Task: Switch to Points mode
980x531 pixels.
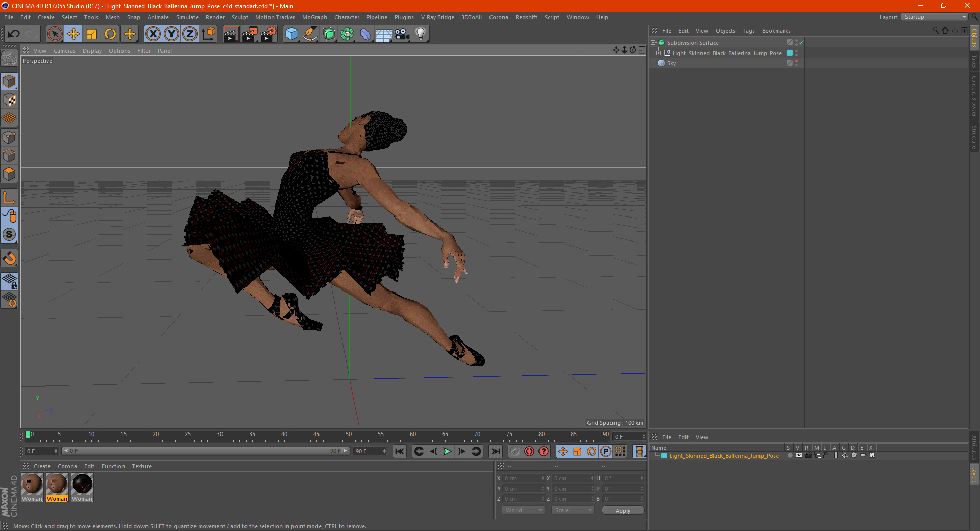Action: [9, 137]
